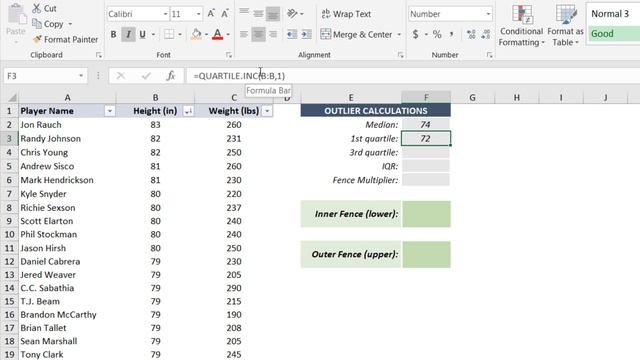
Task: Click Increase Indent icon
Action: (x=306, y=34)
